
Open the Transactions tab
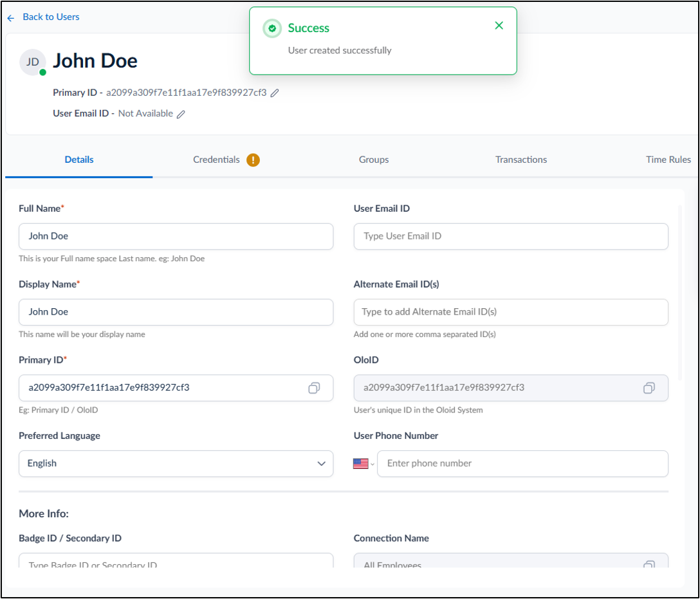(x=521, y=160)
